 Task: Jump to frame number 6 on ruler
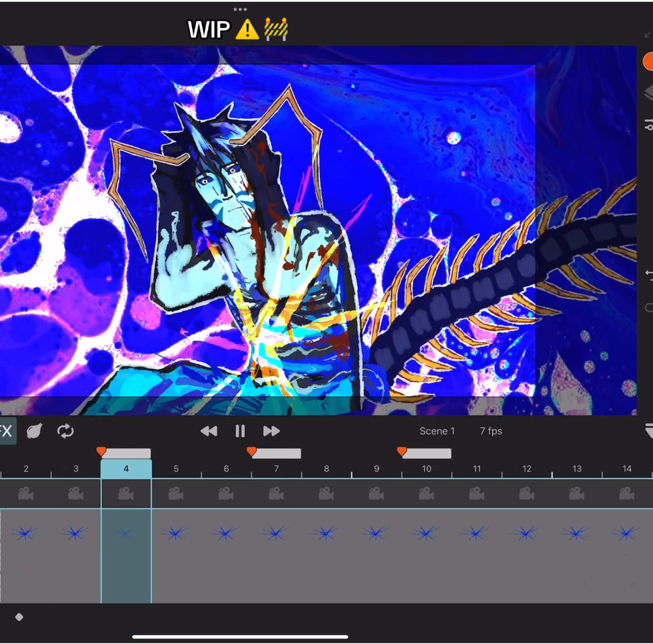(226, 469)
